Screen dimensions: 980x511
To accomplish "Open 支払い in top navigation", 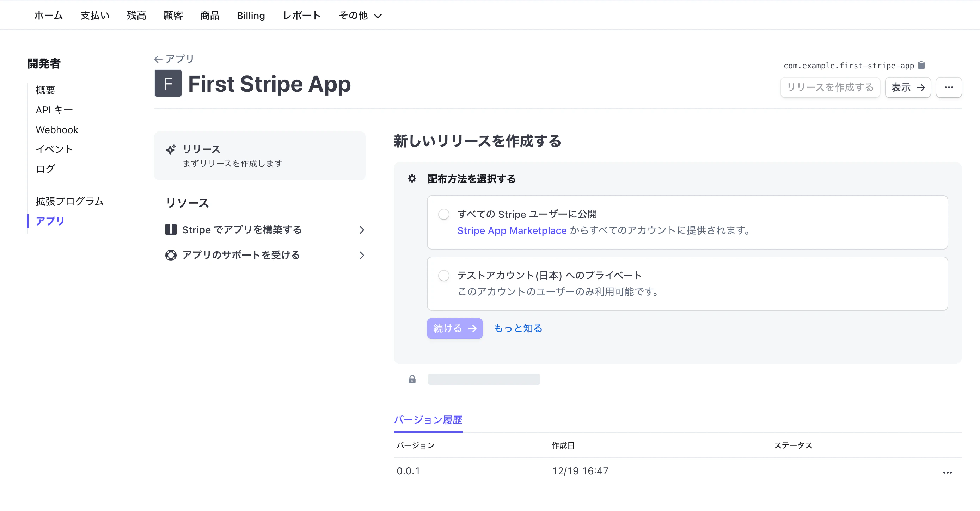I will (x=95, y=16).
